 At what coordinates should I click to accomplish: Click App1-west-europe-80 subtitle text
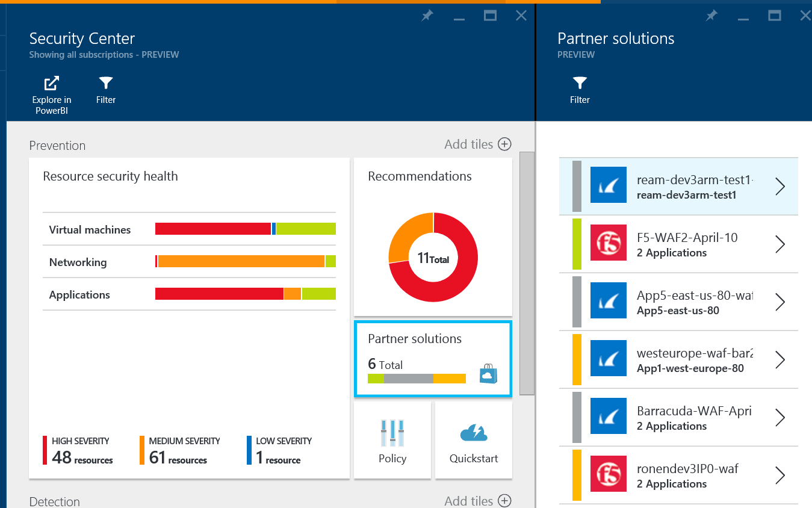click(x=690, y=368)
